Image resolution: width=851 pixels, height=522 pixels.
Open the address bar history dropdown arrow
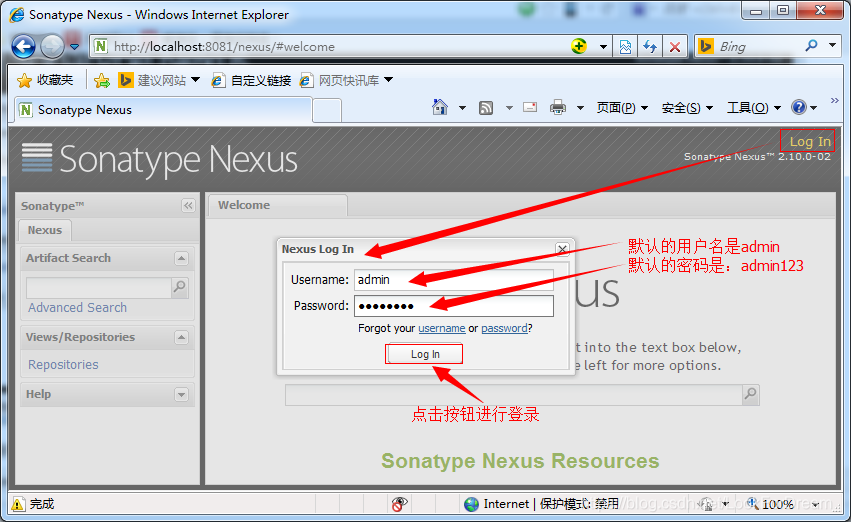pyautogui.click(x=603, y=47)
